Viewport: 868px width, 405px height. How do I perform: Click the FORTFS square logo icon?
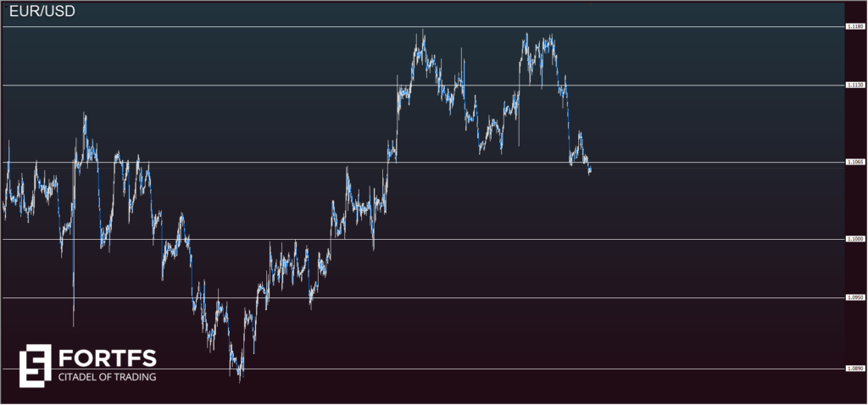pos(35,364)
